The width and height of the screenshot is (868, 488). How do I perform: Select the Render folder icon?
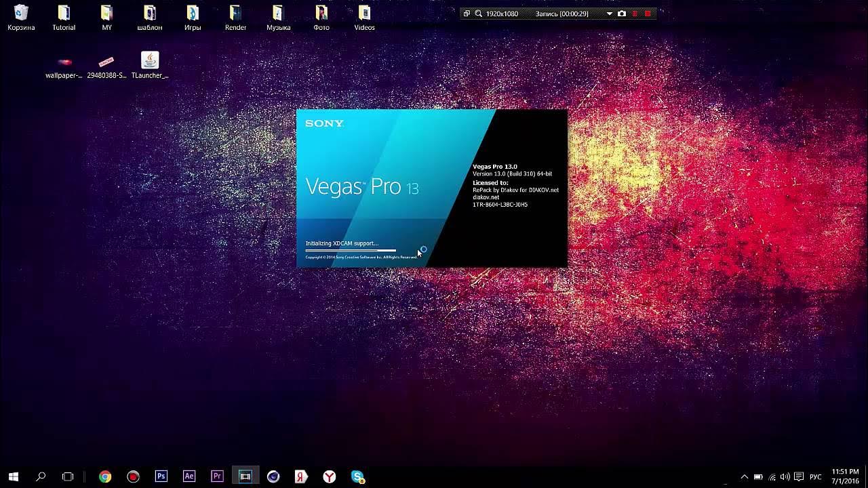tap(235, 17)
